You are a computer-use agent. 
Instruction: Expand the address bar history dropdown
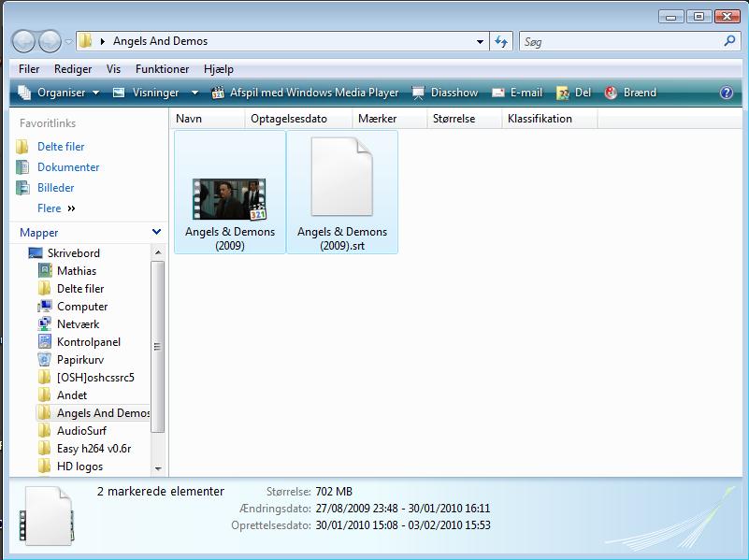[480, 41]
